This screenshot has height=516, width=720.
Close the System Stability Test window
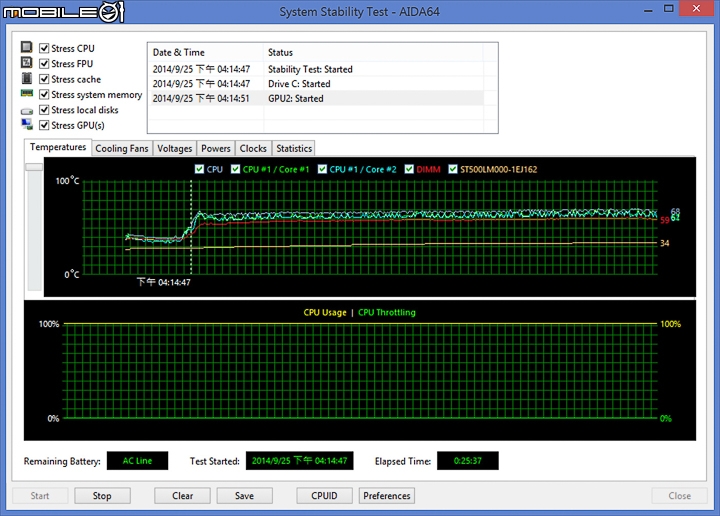tap(697, 9)
